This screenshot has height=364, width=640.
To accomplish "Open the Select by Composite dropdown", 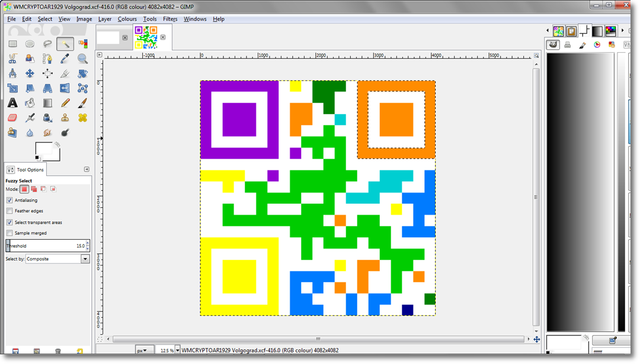I will point(57,259).
